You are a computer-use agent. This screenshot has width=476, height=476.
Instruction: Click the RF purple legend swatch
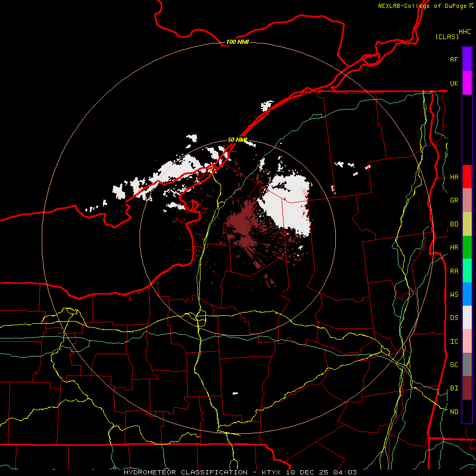[467, 59]
